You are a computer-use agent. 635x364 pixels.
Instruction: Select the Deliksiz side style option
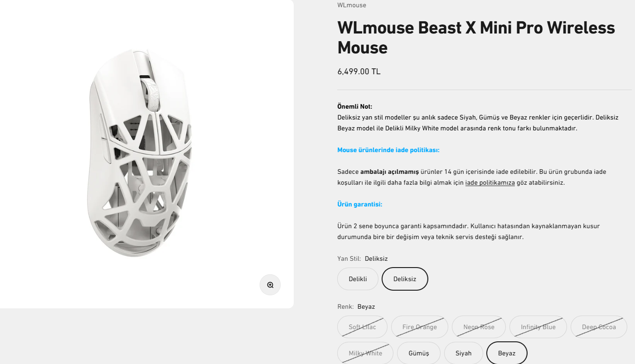[x=405, y=279]
